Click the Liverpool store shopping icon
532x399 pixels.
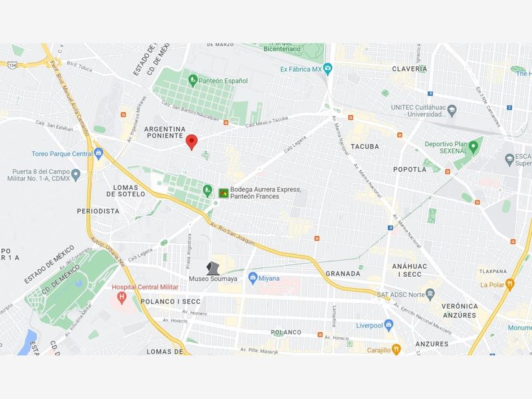388,326
